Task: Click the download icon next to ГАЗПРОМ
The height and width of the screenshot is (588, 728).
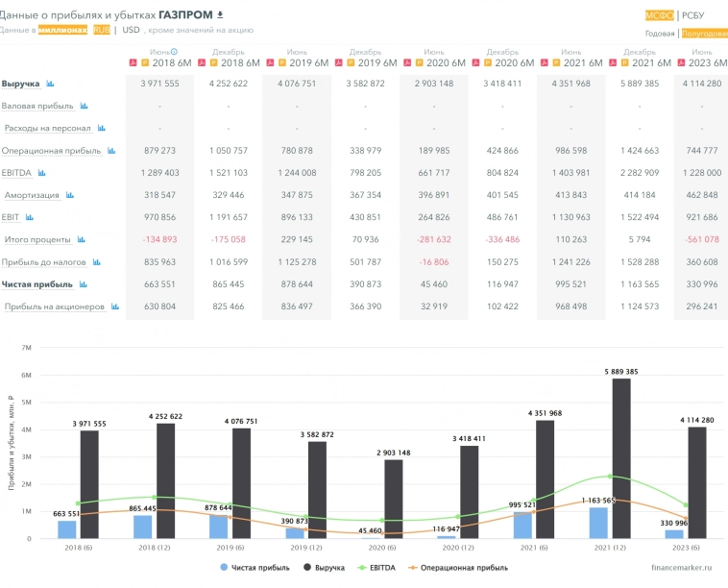Action: pos(220,14)
